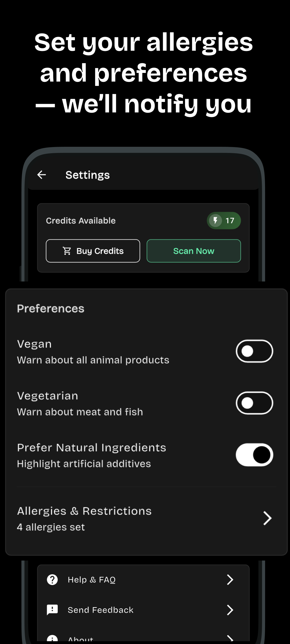Open Send Feedback chevron arrow
The height and width of the screenshot is (644, 290).
pos(230,610)
